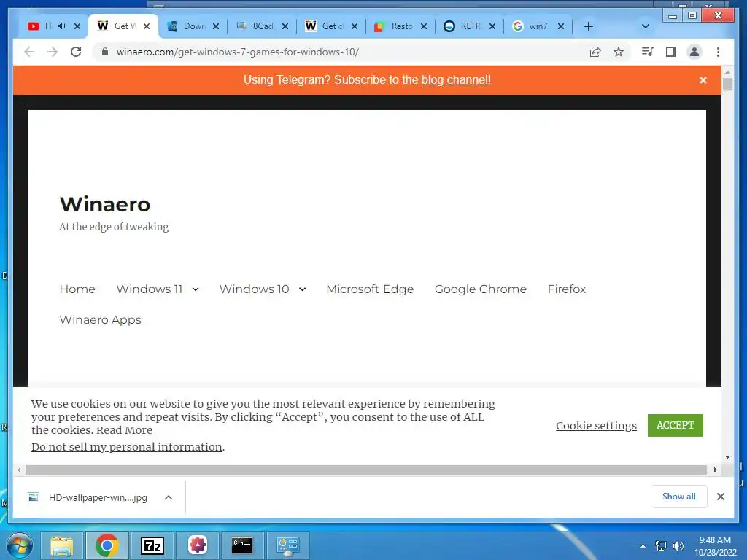Close the win7 Google tab
This screenshot has height=560, width=747.
[561, 26]
